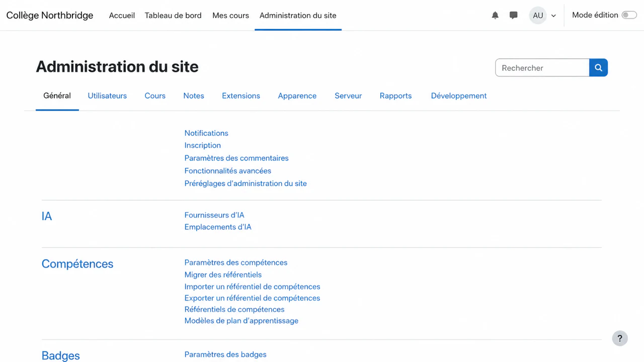The height and width of the screenshot is (362, 644).
Task: Switch to the Extensions tab
Action: pos(241,96)
